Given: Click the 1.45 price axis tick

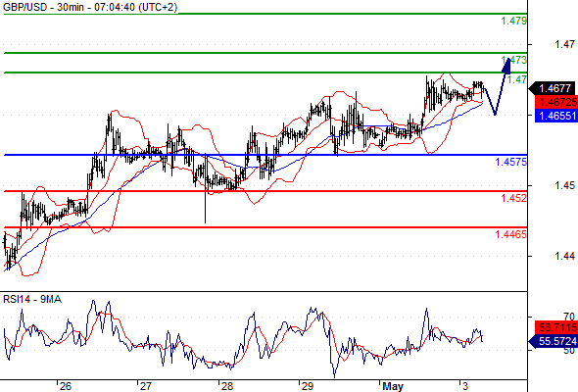Looking at the screenshot, I should tap(564, 185).
